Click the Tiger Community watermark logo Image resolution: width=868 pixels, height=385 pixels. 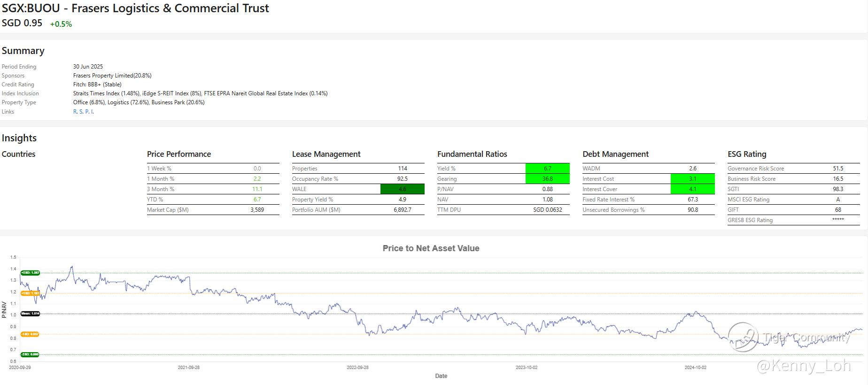[743, 337]
